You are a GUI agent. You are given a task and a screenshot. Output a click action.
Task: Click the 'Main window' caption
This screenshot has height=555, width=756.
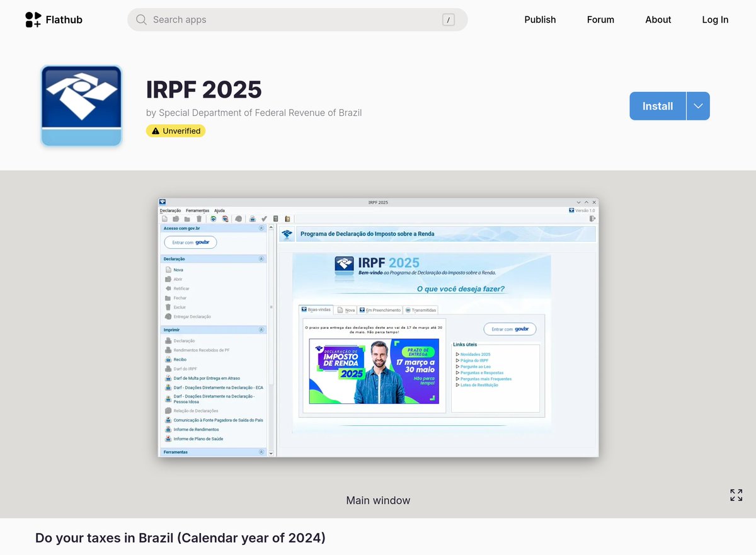coord(378,500)
